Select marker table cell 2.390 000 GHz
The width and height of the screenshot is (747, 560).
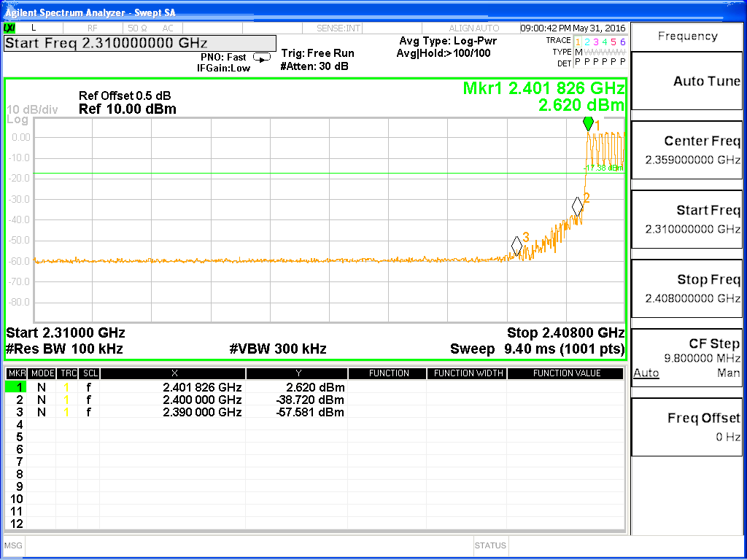pyautogui.click(x=202, y=413)
